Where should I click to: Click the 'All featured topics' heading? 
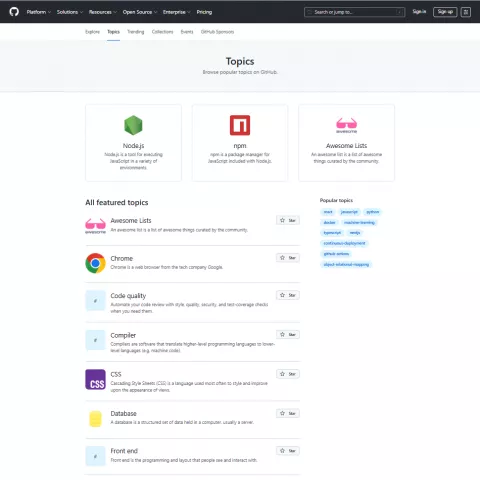(117, 202)
